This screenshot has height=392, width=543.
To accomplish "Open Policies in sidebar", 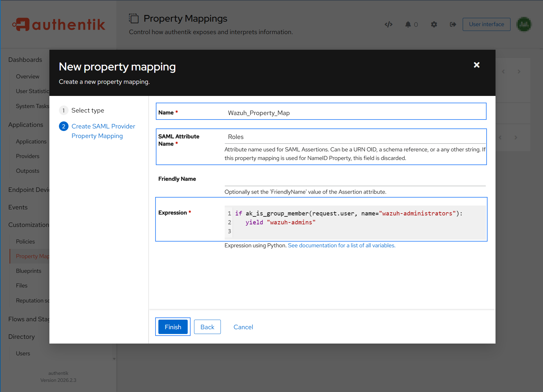I will click(x=25, y=242).
